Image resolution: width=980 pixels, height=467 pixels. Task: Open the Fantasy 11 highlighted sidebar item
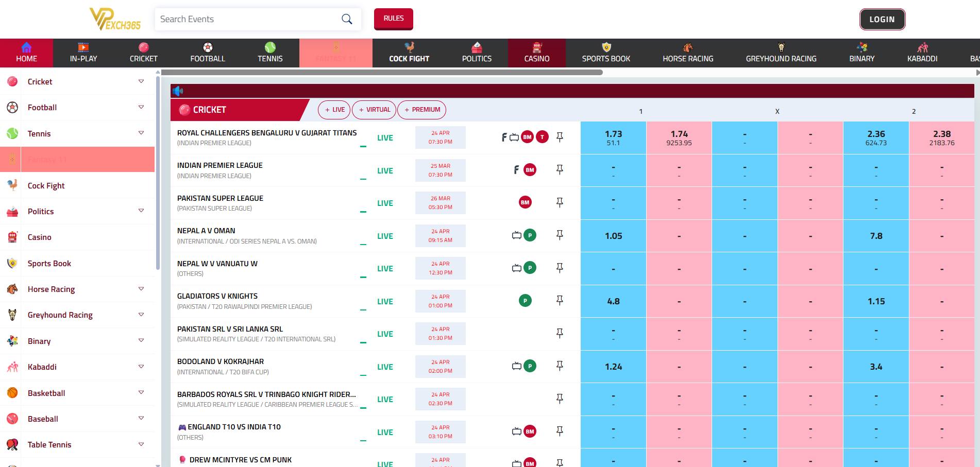(77, 159)
